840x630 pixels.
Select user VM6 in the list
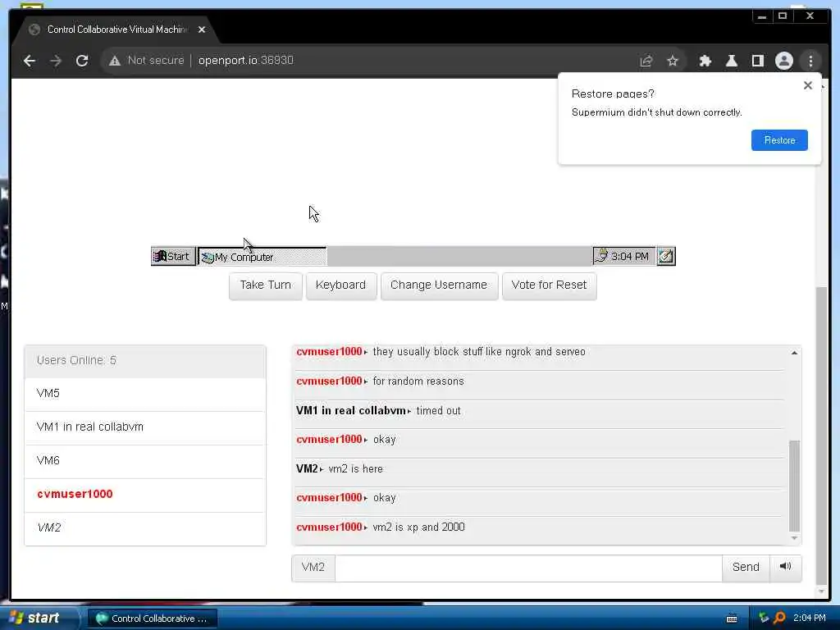tap(145, 461)
